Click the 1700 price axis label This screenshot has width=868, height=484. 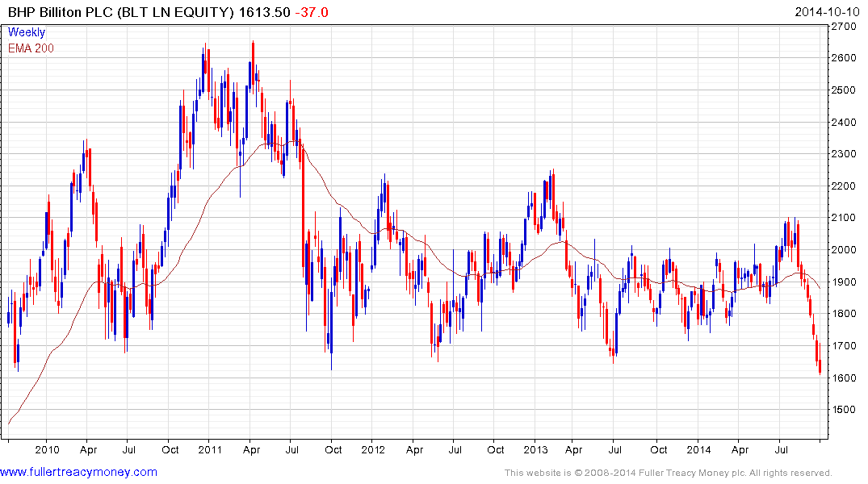pos(845,346)
